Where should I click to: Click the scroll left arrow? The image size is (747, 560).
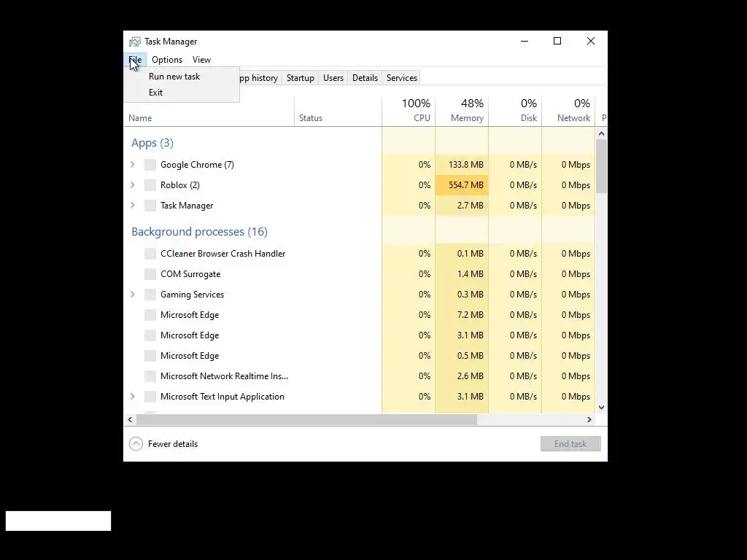click(x=130, y=419)
